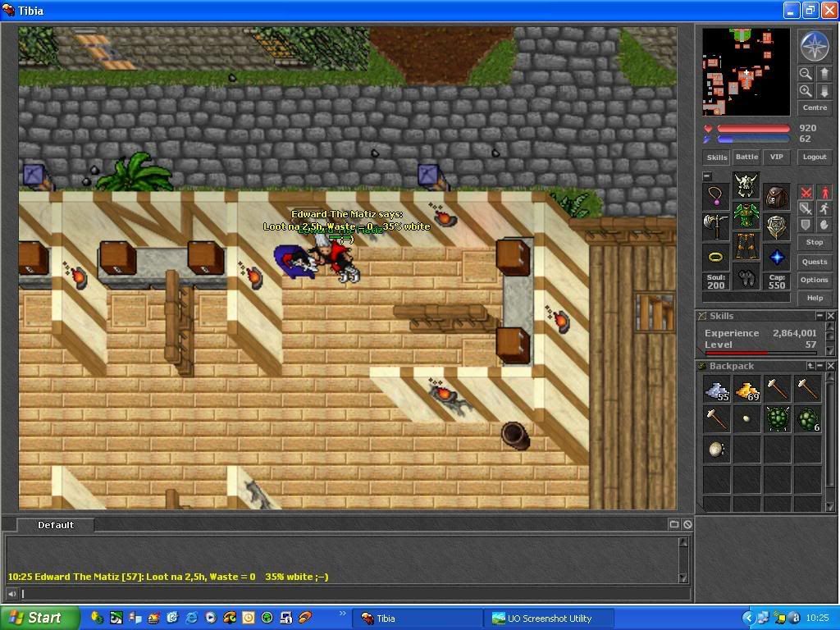
Task: Select the horned helmet in head slot
Action: 746,185
